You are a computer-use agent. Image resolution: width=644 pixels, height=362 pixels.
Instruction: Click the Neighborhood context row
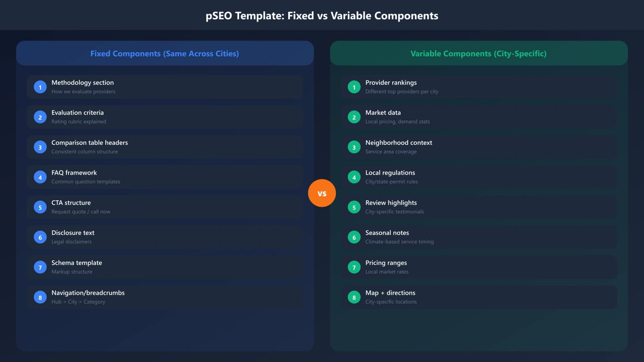[479, 146]
